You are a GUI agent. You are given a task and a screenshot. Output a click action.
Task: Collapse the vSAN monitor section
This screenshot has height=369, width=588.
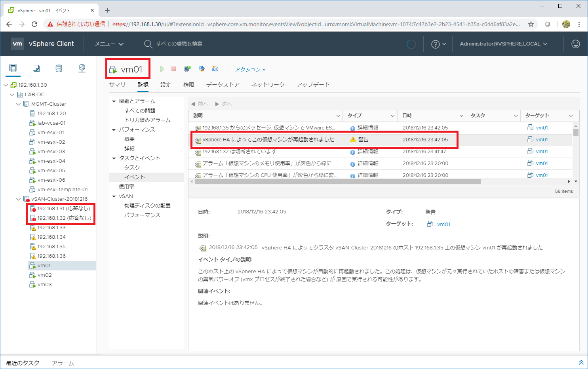pyautogui.click(x=114, y=196)
